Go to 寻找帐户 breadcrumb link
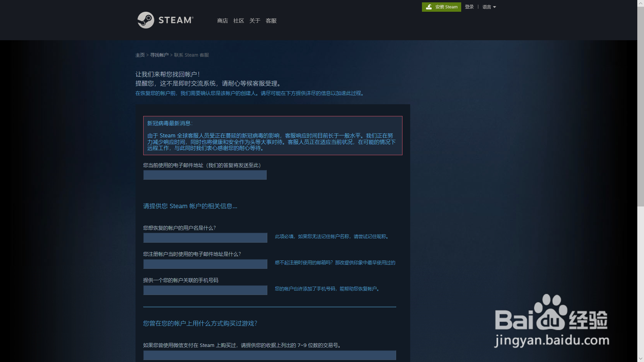Screen dimensions: 644x362 (159, 55)
